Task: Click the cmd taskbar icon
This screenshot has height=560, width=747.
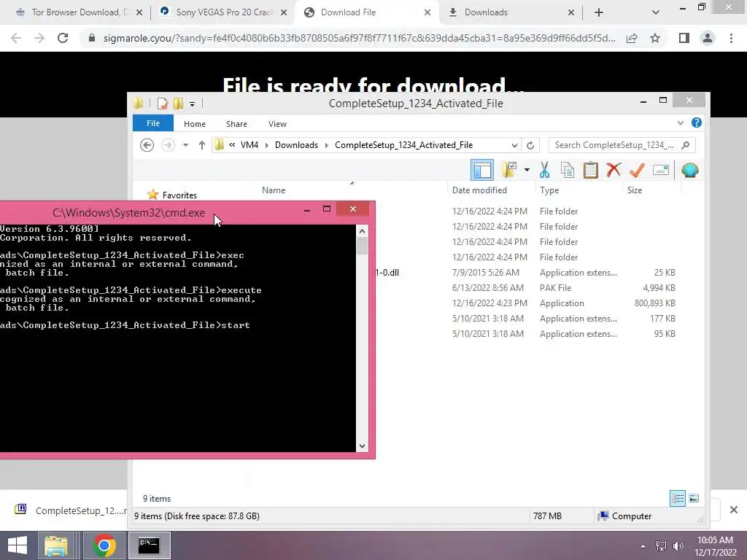Action: (x=149, y=545)
